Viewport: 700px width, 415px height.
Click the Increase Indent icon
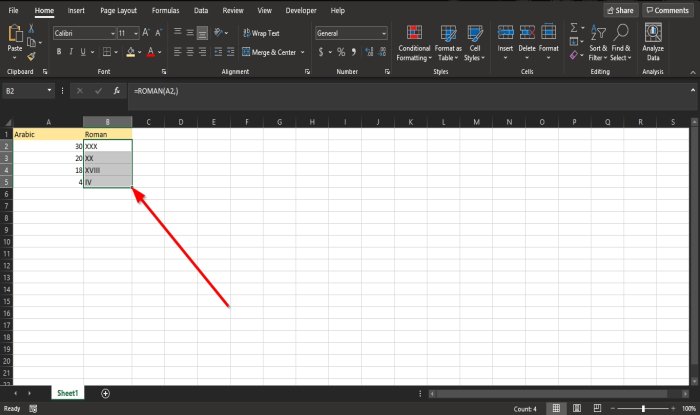[x=230, y=52]
